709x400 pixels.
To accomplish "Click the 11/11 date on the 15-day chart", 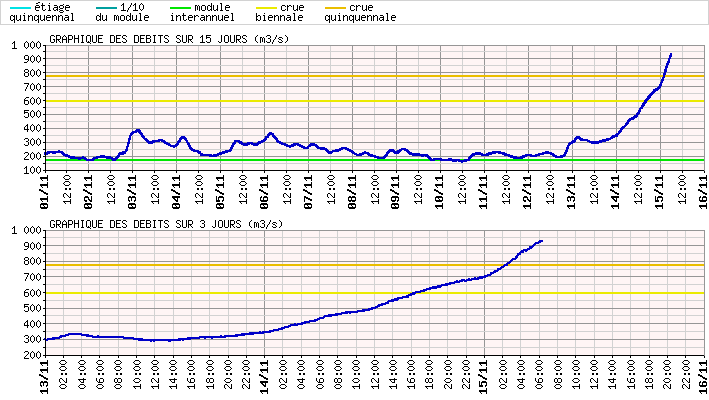I will [484, 193].
